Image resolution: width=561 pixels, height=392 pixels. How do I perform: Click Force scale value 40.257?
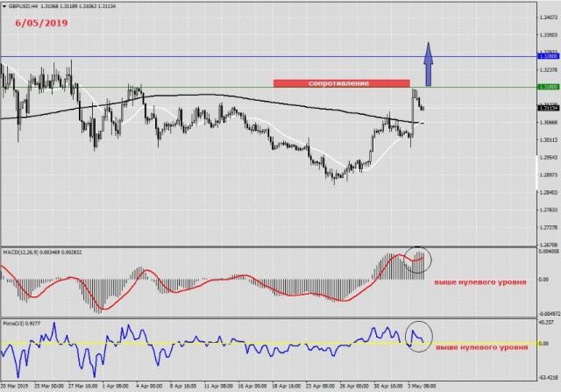pyautogui.click(x=546, y=323)
